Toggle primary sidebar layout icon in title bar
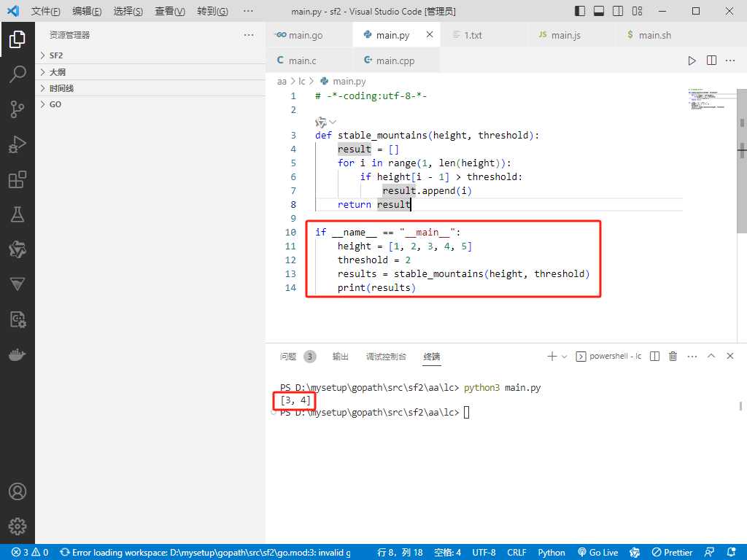747x560 pixels. click(x=580, y=11)
